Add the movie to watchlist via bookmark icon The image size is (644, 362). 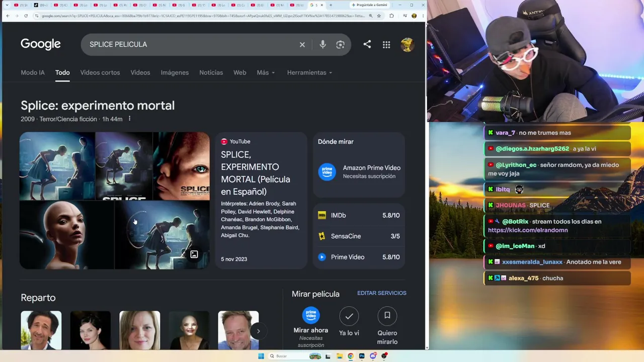pos(387,316)
